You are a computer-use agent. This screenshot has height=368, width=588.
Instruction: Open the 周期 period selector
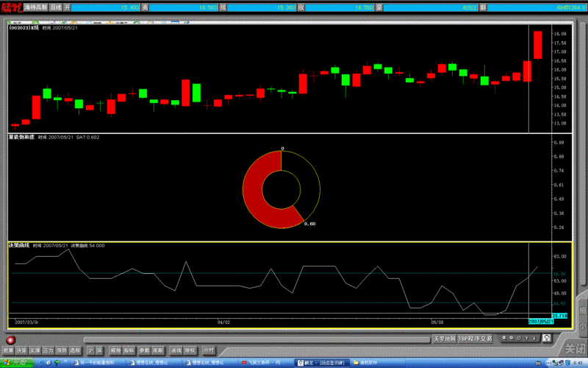[158, 350]
